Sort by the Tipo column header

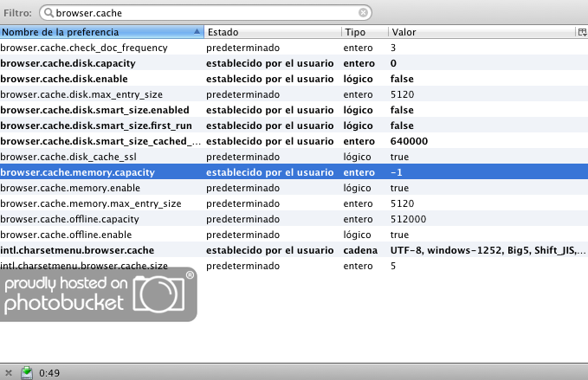pos(364,32)
